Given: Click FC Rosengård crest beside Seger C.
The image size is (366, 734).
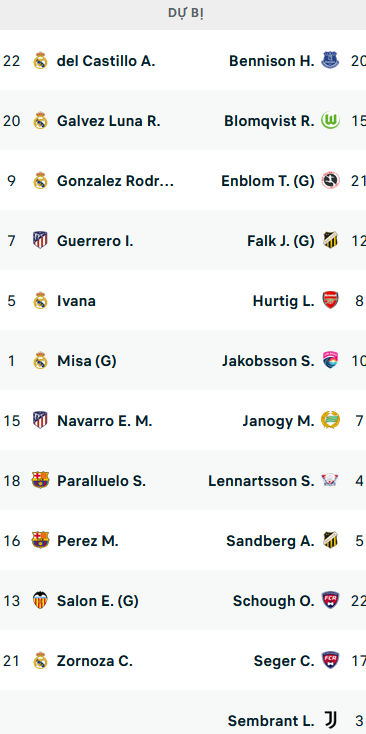Looking at the screenshot, I should coord(330,660).
